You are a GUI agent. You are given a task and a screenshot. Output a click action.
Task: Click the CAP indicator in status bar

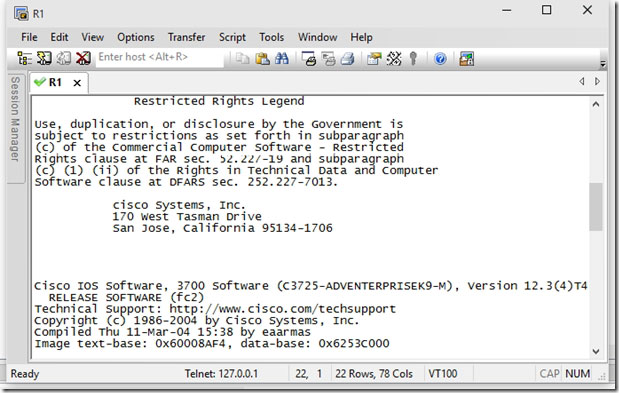click(549, 374)
